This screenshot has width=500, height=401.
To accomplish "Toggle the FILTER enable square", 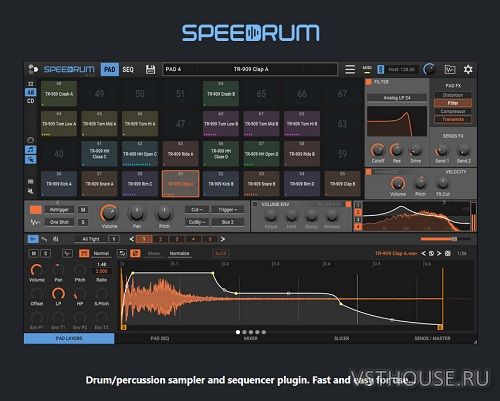I will (369, 82).
